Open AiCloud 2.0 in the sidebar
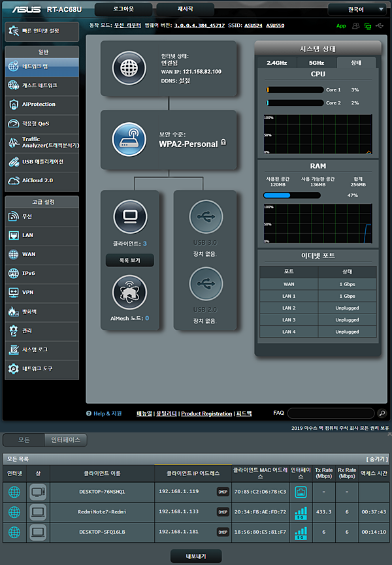 coord(42,180)
